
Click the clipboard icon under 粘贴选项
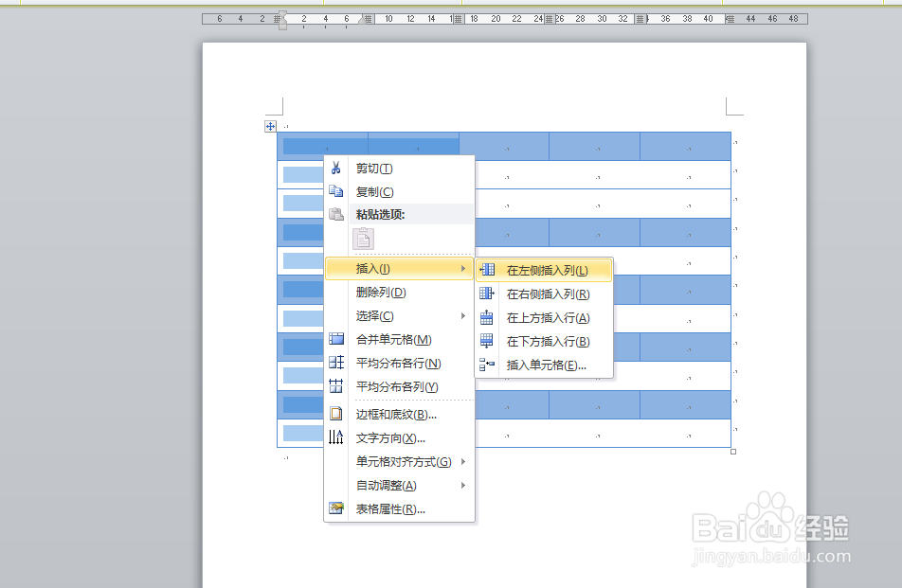[365, 239]
